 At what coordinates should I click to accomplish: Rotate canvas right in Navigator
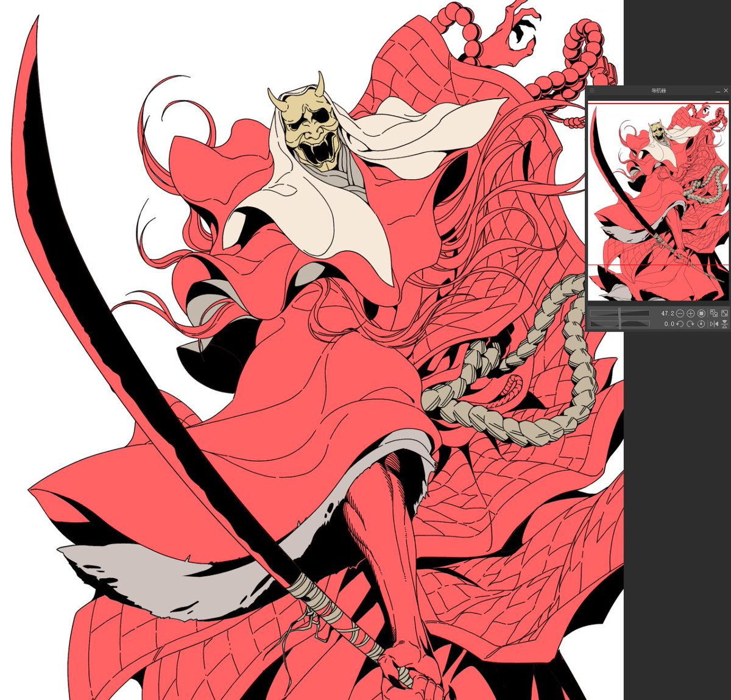[x=691, y=323]
